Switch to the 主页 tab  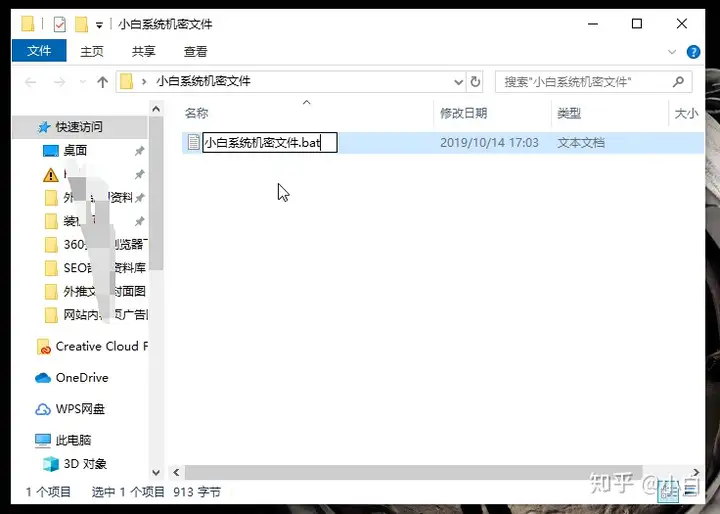92,51
